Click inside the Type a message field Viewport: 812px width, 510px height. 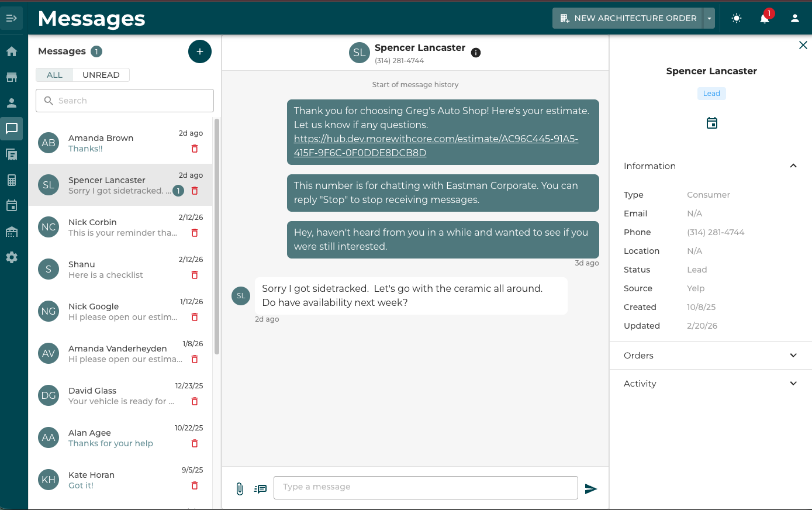pyautogui.click(x=426, y=487)
